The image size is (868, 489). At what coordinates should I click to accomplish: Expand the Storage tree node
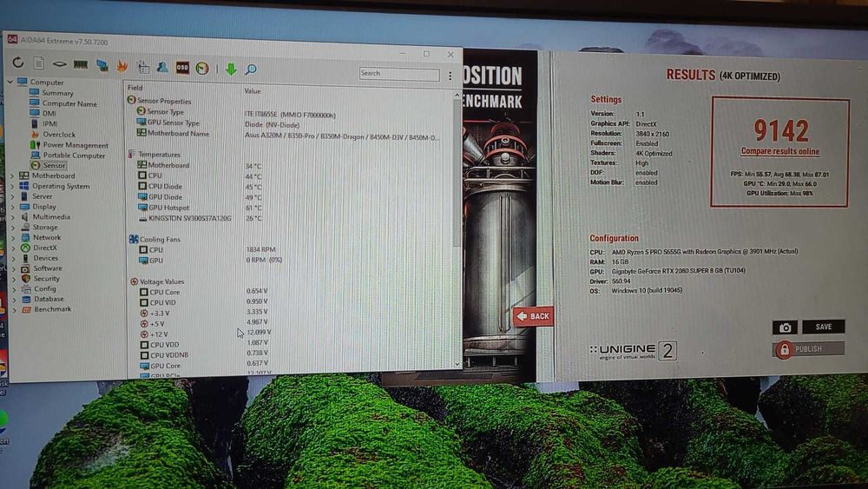(13, 227)
